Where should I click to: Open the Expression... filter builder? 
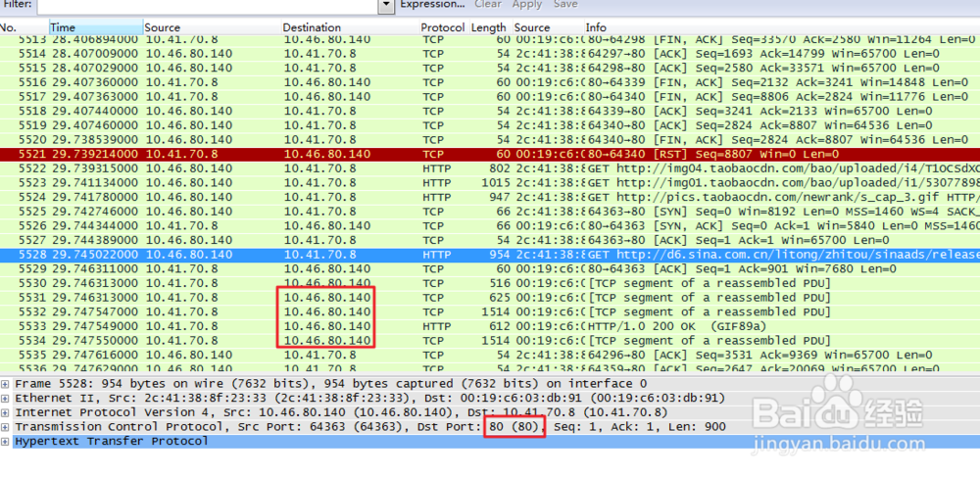click(432, 4)
